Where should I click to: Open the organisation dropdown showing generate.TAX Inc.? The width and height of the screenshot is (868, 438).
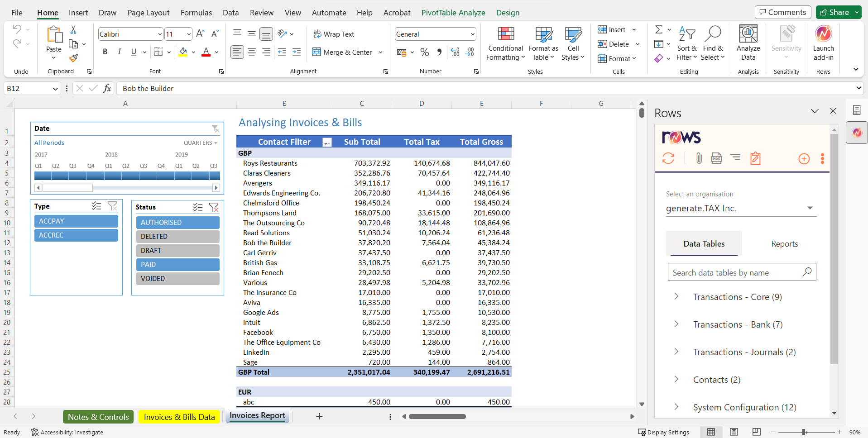(x=810, y=208)
